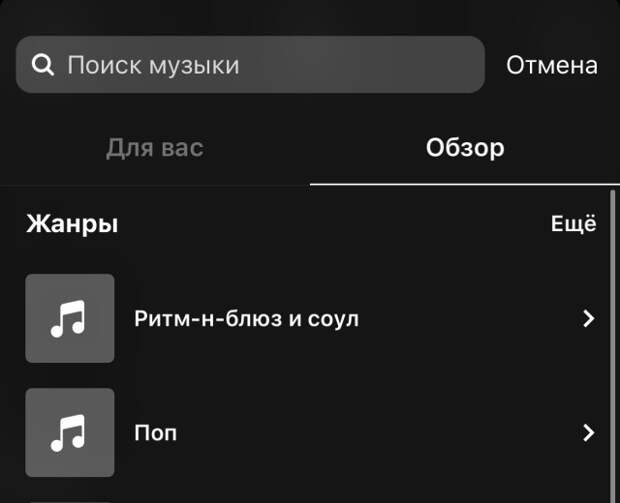Expand the Поп genre with its arrow

coord(589,433)
